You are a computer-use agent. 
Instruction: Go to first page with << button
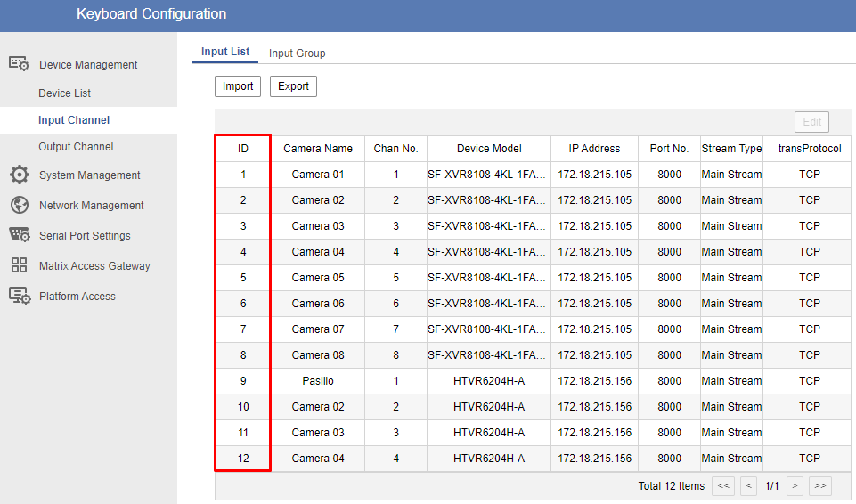tap(723, 485)
